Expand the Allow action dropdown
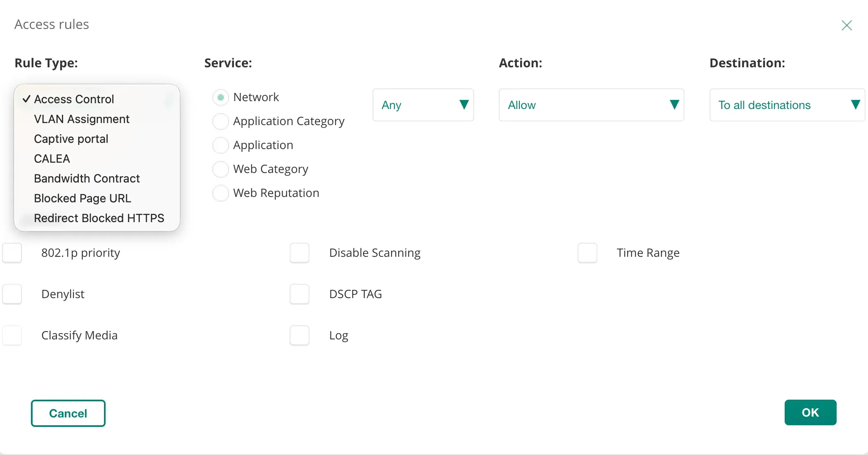 pos(591,105)
